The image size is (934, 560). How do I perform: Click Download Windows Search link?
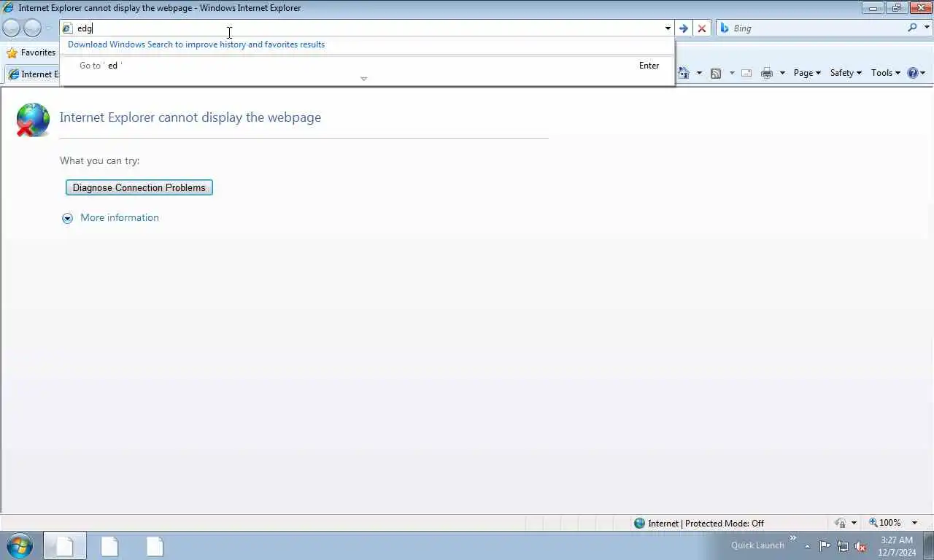pos(196,44)
